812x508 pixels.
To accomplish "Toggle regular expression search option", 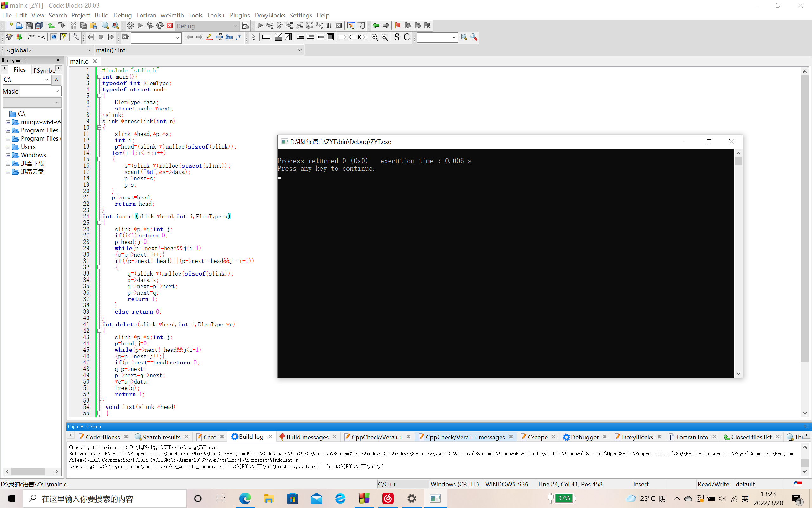I will (x=239, y=37).
